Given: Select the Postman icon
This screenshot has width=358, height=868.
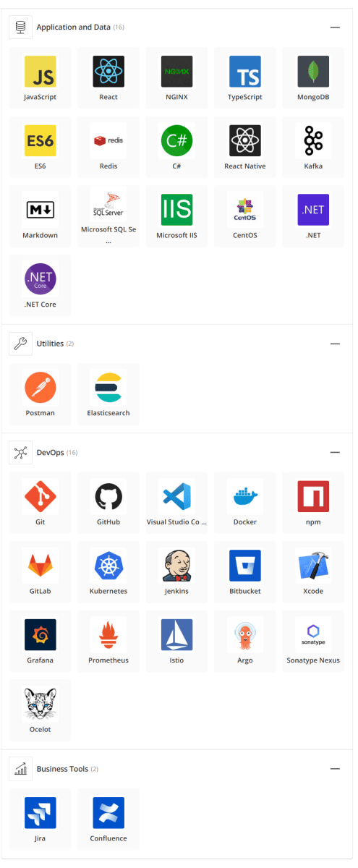Looking at the screenshot, I should click(41, 387).
